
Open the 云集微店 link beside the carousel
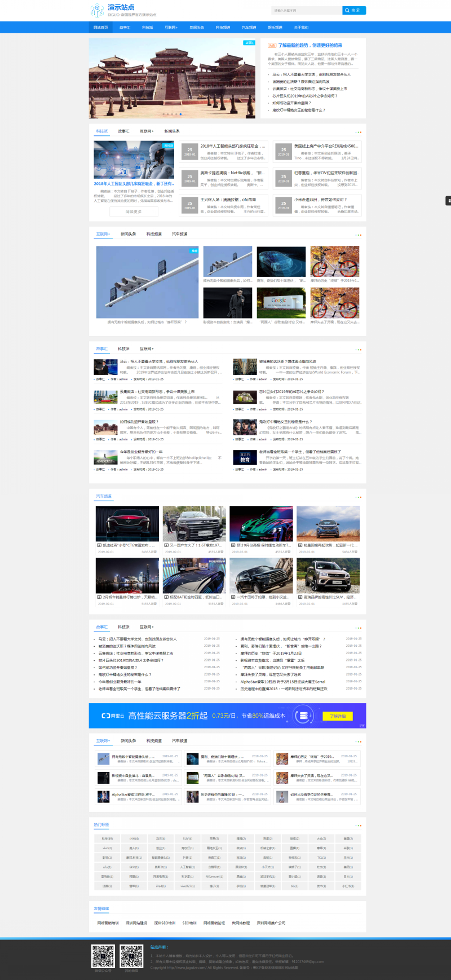click(x=309, y=89)
